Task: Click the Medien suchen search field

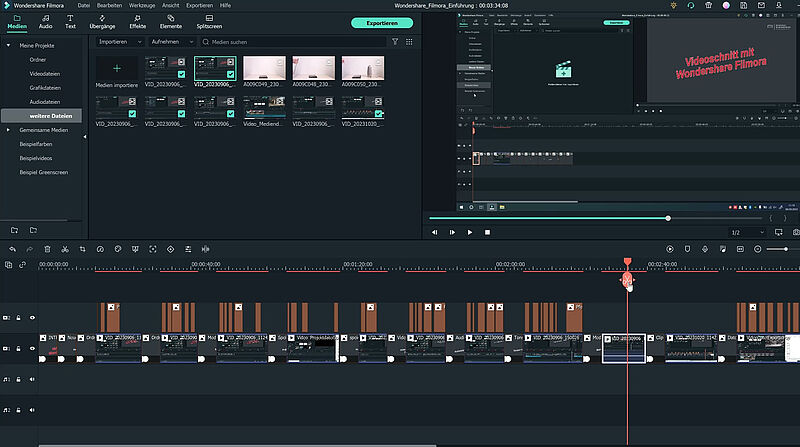Action: (293, 42)
